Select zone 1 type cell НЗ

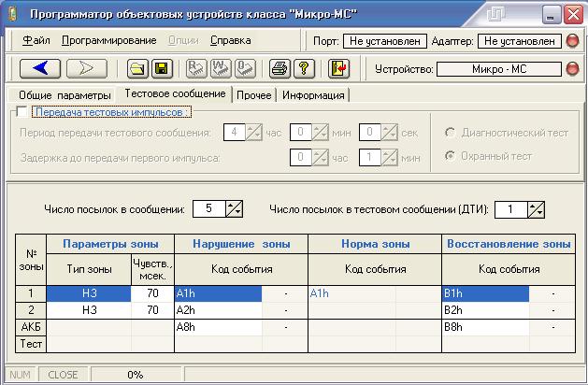coord(89,293)
